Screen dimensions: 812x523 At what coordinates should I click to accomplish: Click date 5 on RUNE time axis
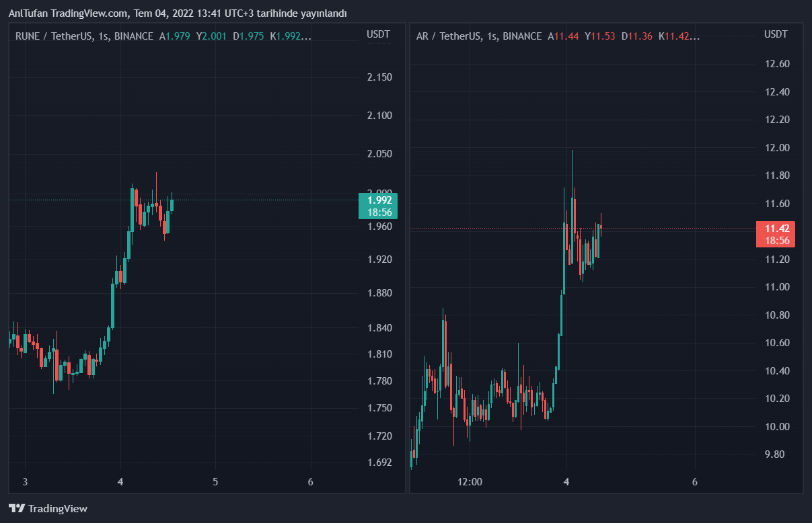(x=215, y=482)
